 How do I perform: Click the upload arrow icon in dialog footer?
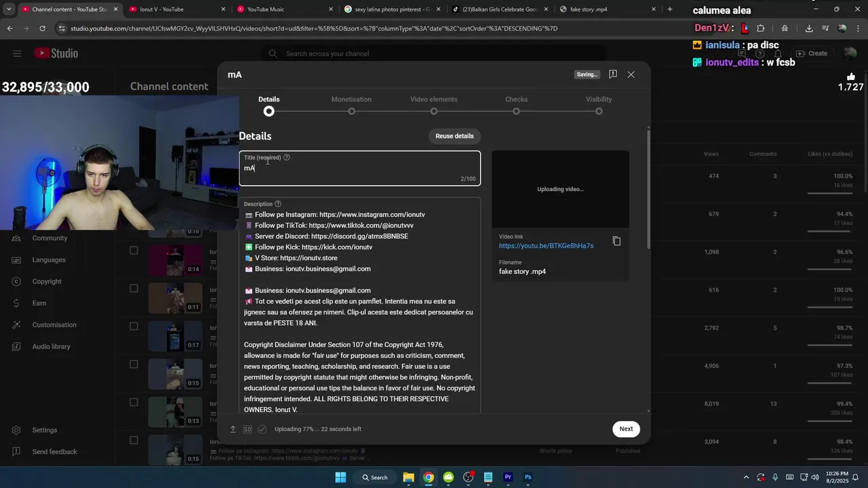(233, 429)
